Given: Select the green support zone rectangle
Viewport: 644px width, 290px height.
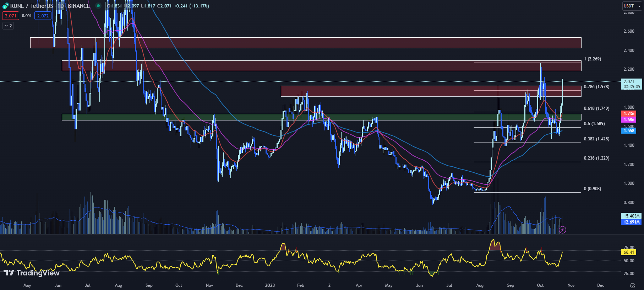Looking at the screenshot, I should coord(322,117).
